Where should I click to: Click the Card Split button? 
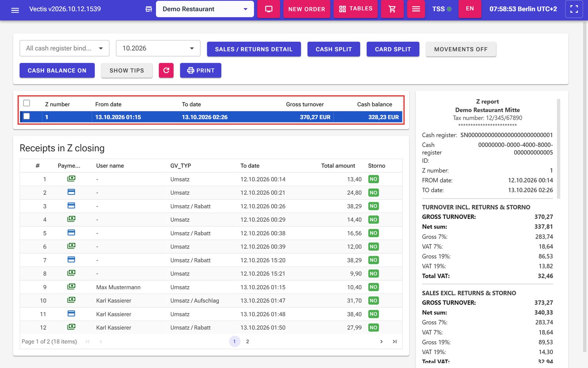click(x=393, y=49)
